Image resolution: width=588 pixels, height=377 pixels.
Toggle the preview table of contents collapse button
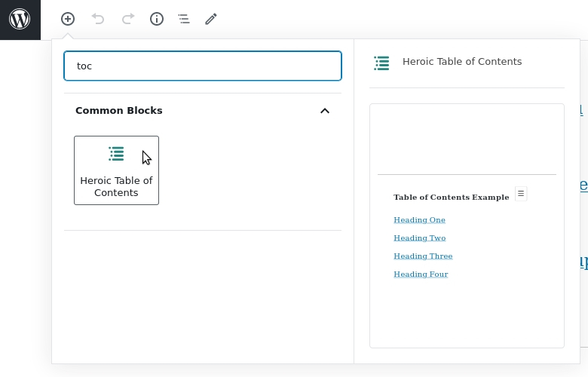(x=520, y=194)
